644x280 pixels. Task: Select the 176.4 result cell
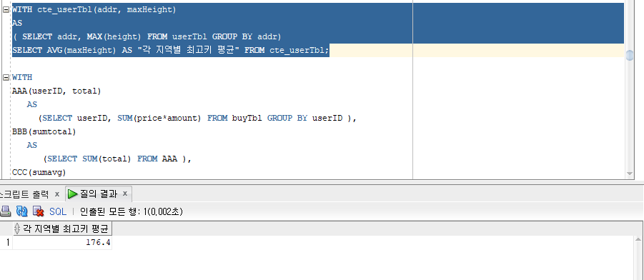pyautogui.click(x=62, y=242)
